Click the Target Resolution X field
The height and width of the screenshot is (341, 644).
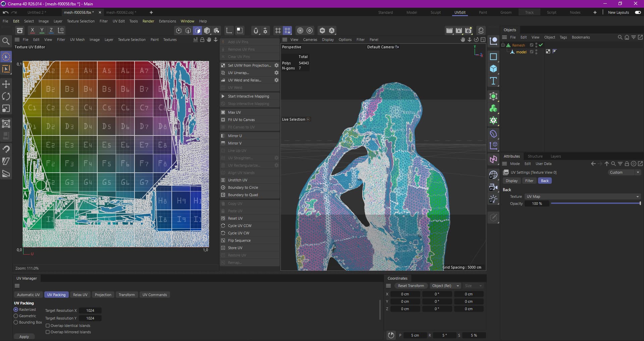pos(90,310)
